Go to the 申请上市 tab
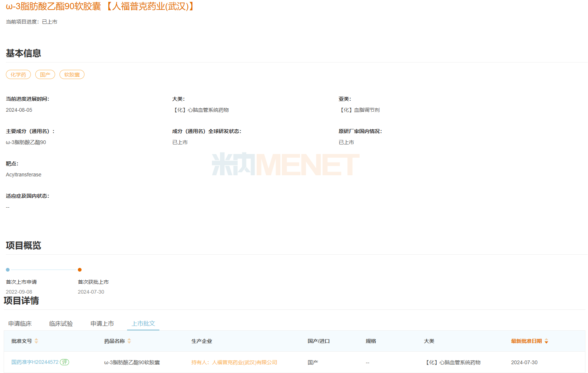Screen dimensions: 588x373 pos(102,323)
